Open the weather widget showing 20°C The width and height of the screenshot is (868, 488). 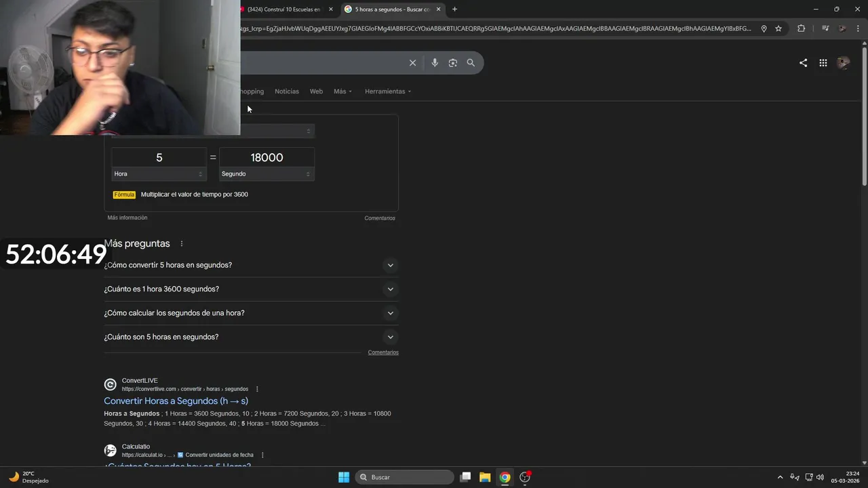pyautogui.click(x=28, y=477)
